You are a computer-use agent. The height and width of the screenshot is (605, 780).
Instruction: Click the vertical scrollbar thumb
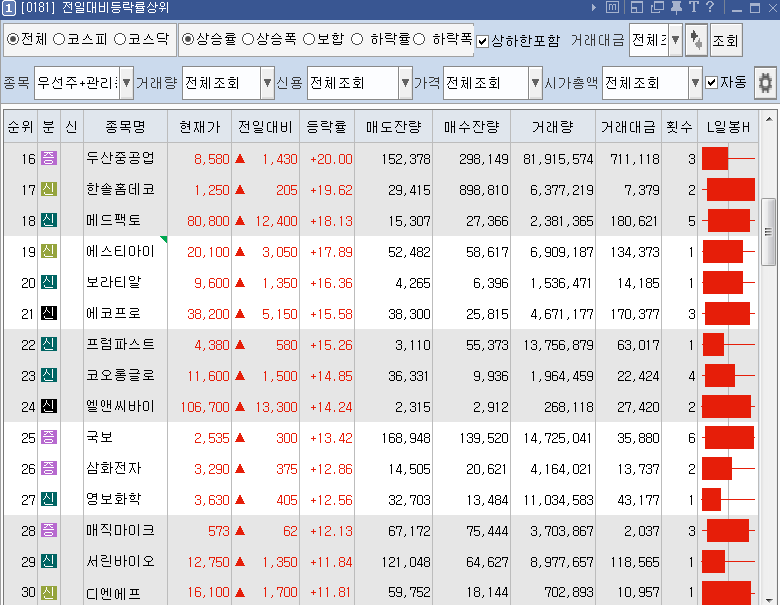tap(769, 232)
